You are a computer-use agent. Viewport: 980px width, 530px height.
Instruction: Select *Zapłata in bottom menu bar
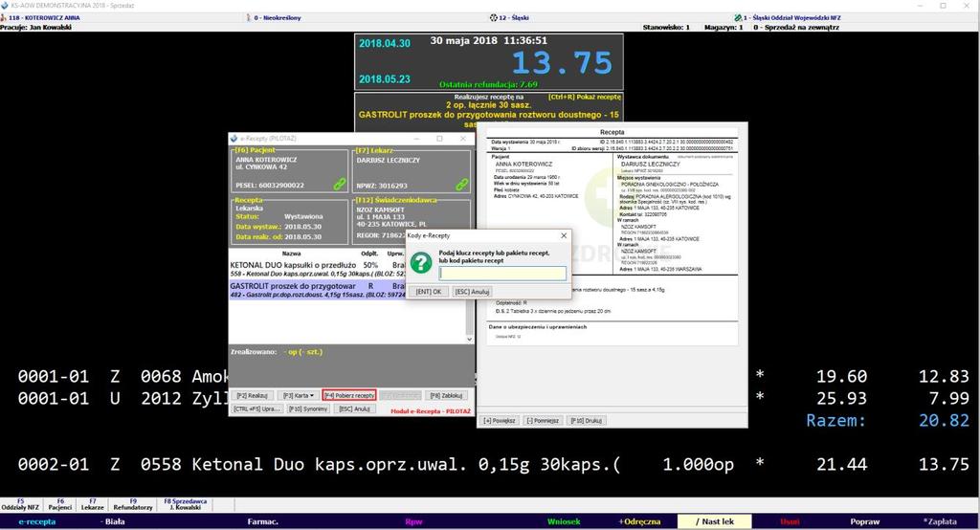tap(940, 521)
